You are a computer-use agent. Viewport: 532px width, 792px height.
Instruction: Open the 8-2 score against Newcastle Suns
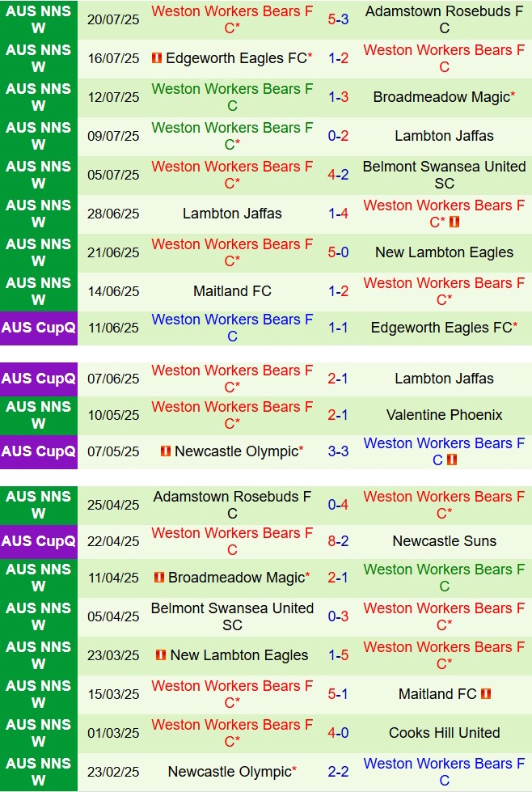(338, 541)
